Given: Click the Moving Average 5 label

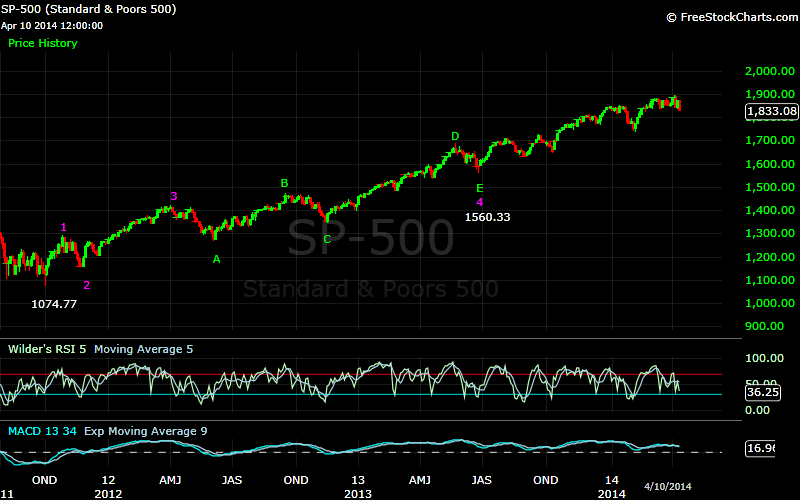Looking at the screenshot, I should click(143, 349).
